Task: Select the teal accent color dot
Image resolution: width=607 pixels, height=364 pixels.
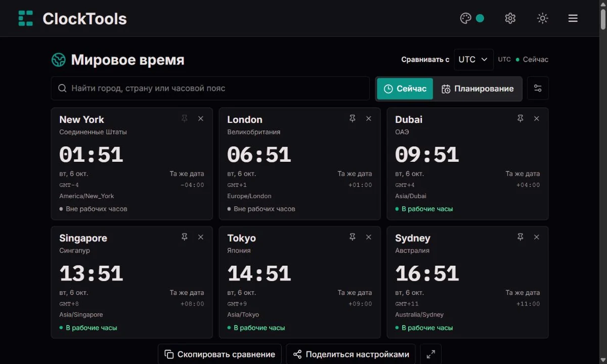Action: (x=480, y=18)
